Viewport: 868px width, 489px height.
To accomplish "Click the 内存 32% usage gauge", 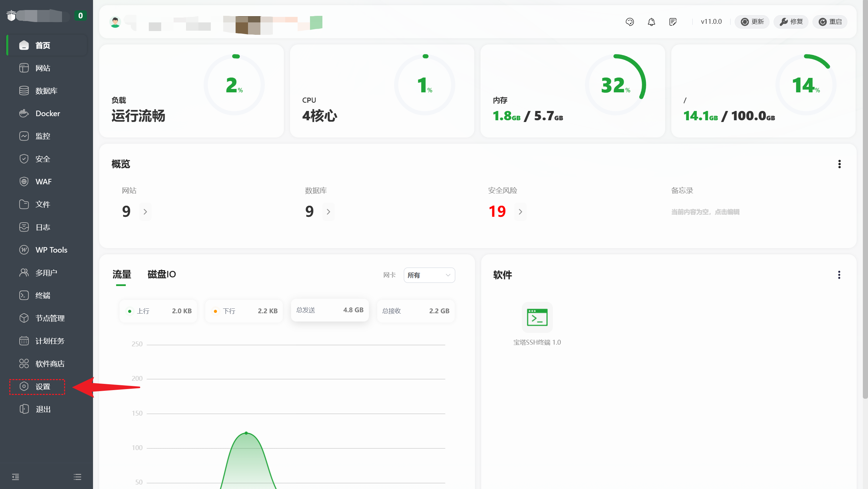I will (615, 85).
